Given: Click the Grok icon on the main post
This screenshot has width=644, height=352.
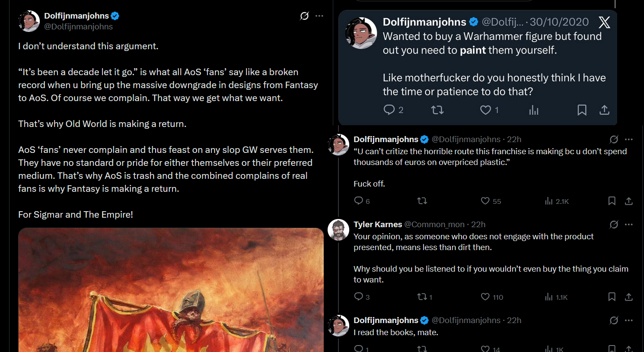Looking at the screenshot, I should (x=304, y=16).
